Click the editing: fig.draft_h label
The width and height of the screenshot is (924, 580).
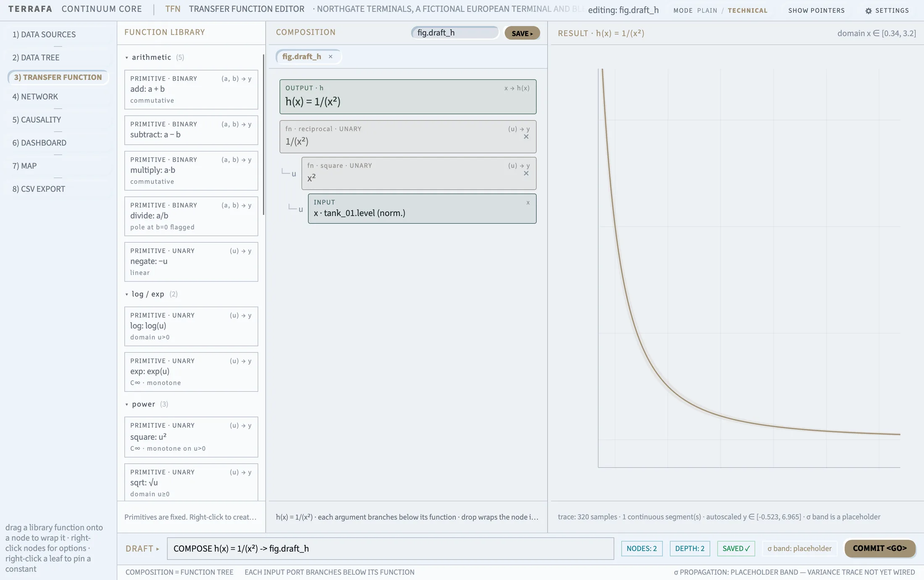pos(623,10)
